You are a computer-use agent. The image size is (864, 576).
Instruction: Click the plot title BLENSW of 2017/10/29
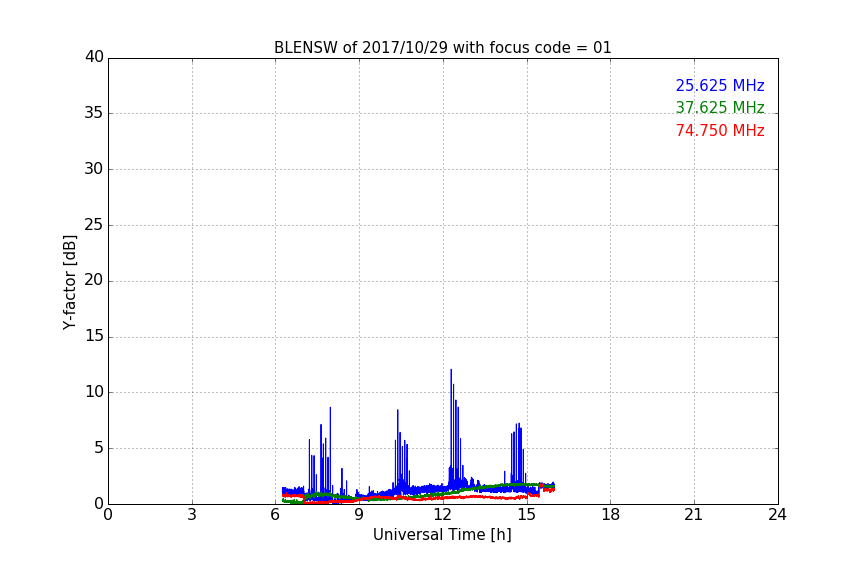click(x=442, y=48)
